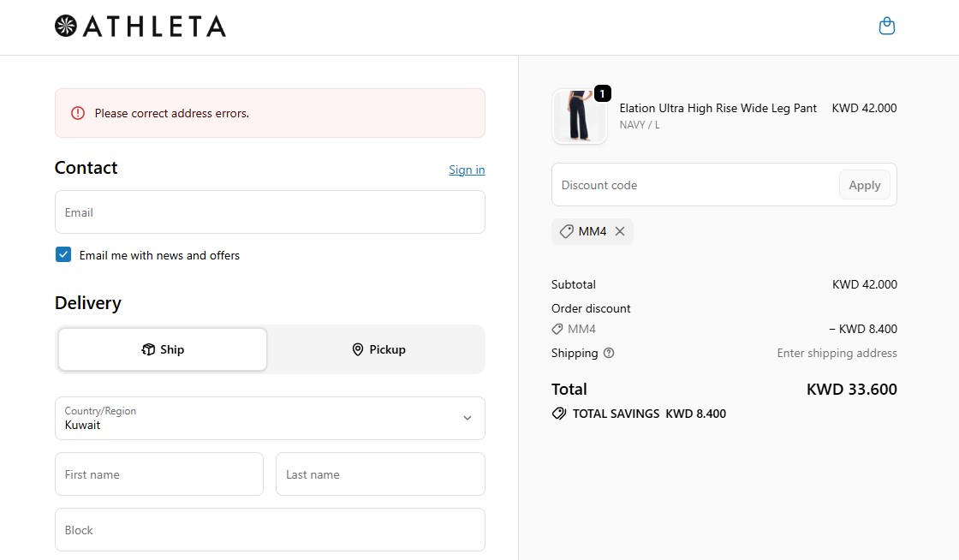Open the shopping bag cart icon

[886, 27]
